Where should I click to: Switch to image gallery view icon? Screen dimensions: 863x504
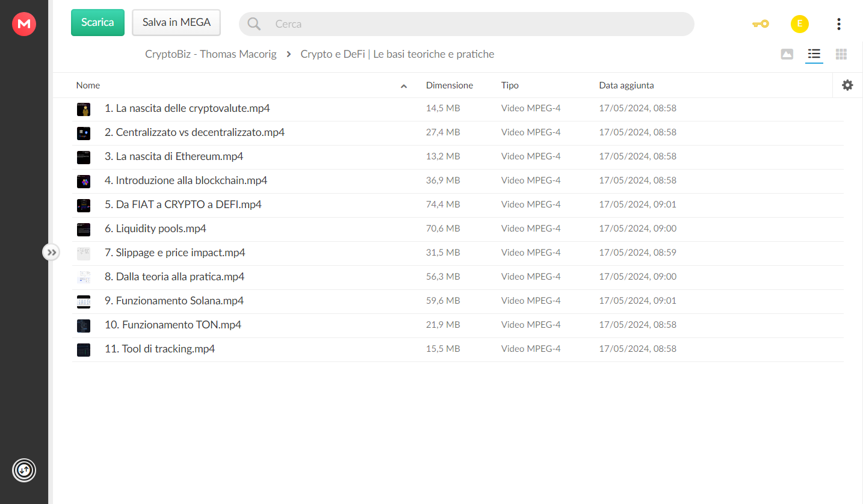coord(787,54)
